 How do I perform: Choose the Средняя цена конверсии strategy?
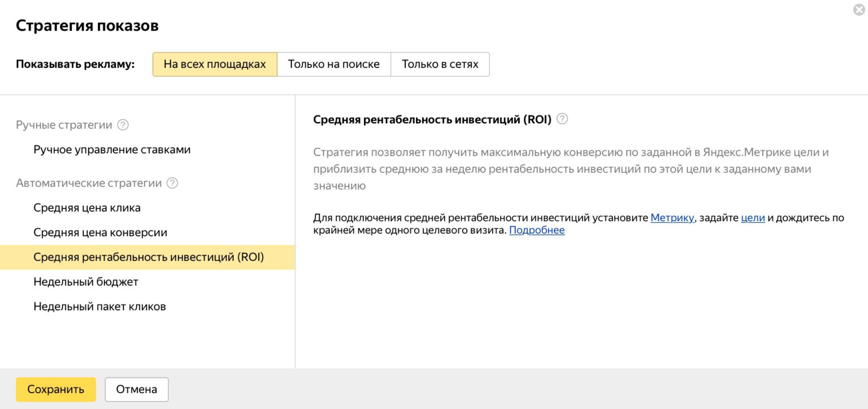[100, 233]
